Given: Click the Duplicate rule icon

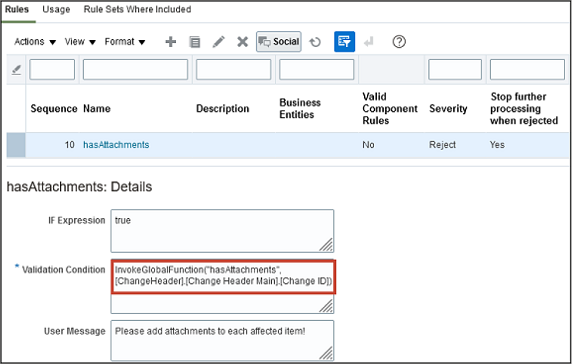Looking at the screenshot, I should pos(194,42).
